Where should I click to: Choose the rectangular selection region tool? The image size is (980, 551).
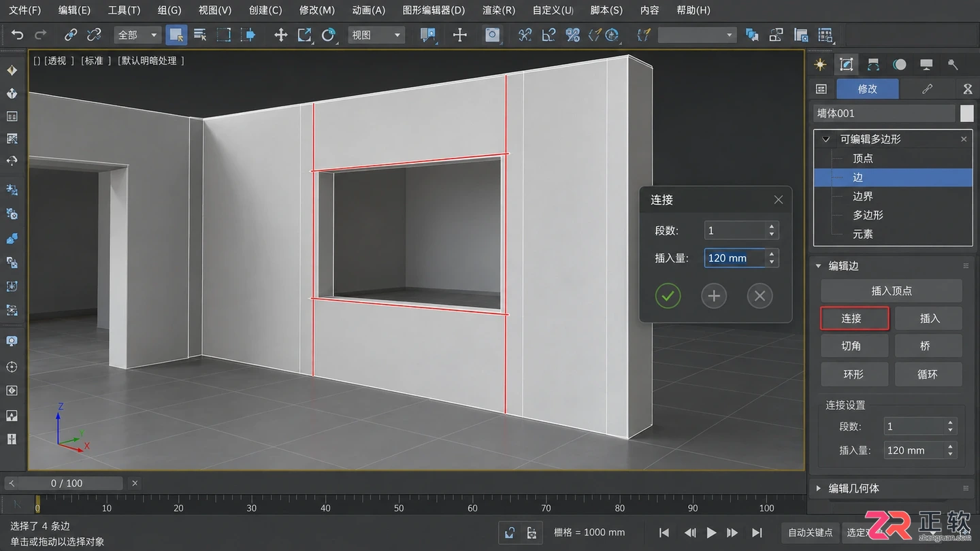[x=223, y=35]
